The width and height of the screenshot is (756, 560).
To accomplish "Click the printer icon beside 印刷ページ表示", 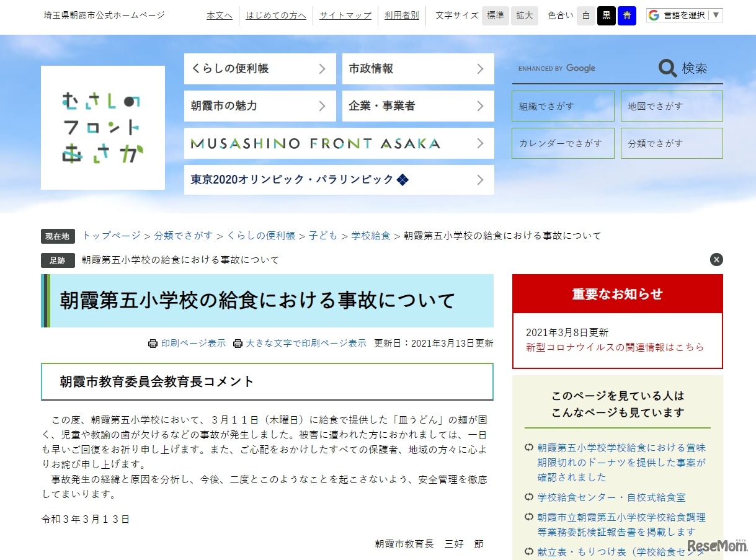I will tap(153, 344).
